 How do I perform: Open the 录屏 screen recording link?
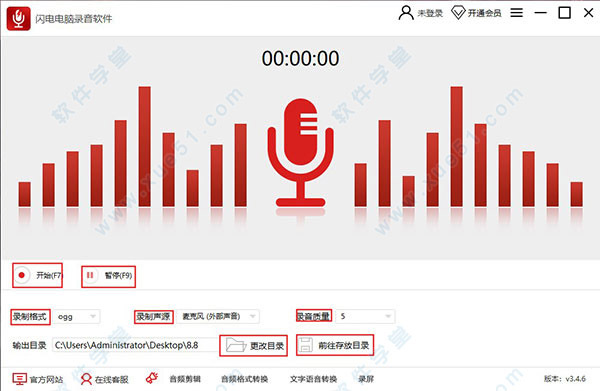point(366,379)
